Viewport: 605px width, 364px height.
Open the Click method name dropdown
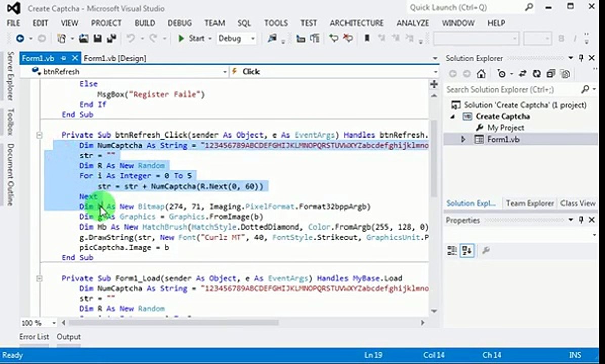click(435, 72)
